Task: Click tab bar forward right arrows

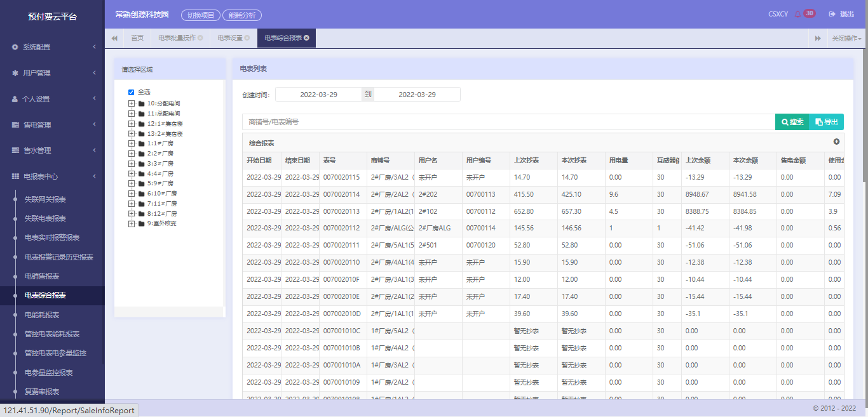Action: [x=818, y=38]
